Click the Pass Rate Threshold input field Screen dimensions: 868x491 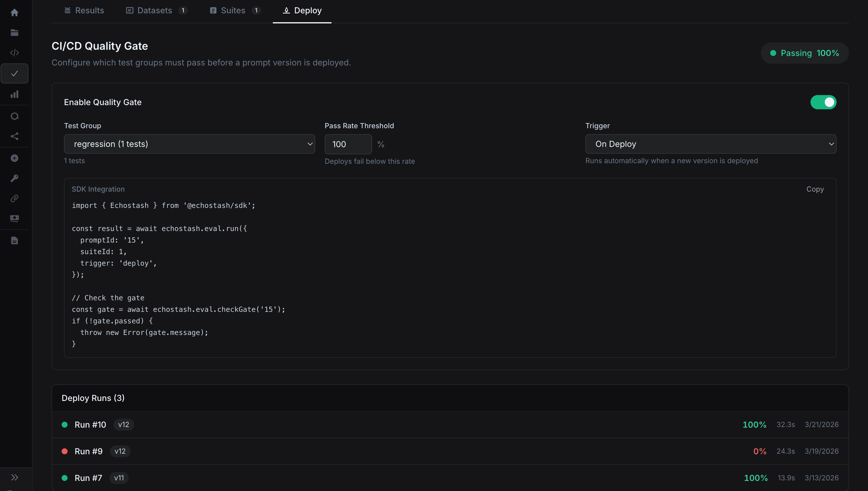coord(348,144)
